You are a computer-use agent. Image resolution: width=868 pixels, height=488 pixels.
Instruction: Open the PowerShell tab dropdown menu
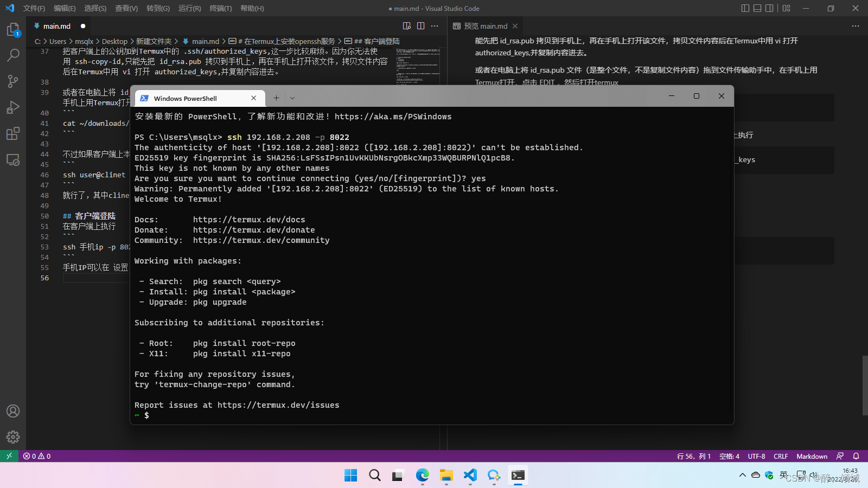[292, 98]
